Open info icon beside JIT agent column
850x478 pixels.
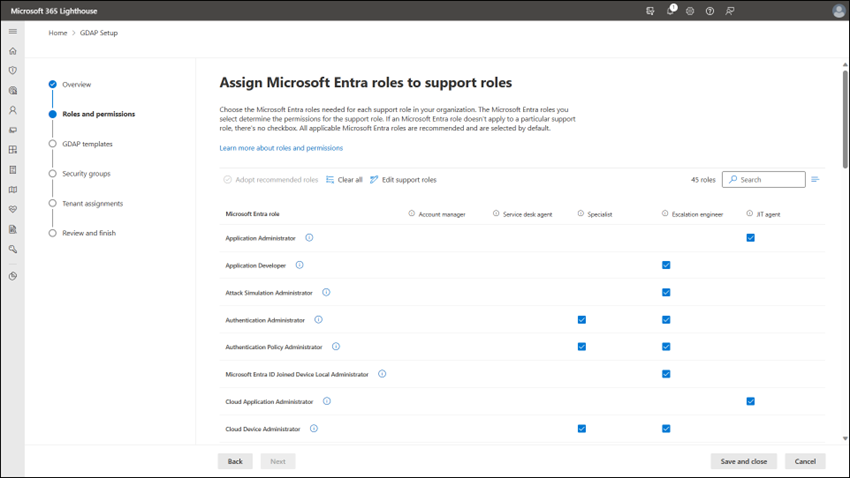click(749, 214)
